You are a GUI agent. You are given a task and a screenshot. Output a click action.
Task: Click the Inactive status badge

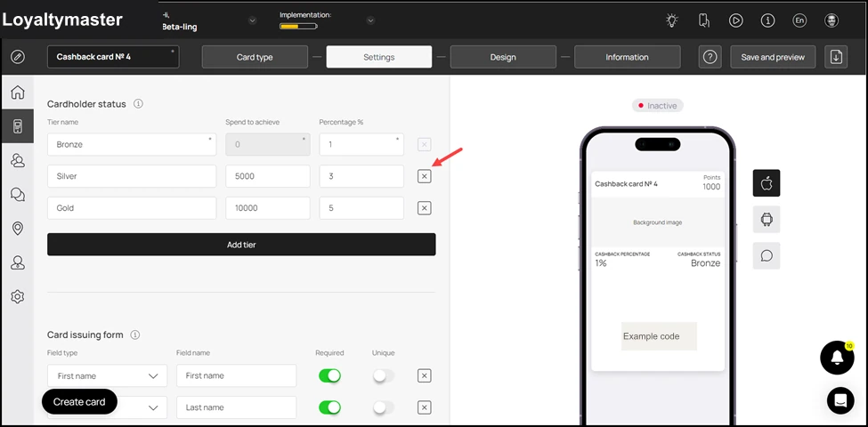pyautogui.click(x=658, y=106)
